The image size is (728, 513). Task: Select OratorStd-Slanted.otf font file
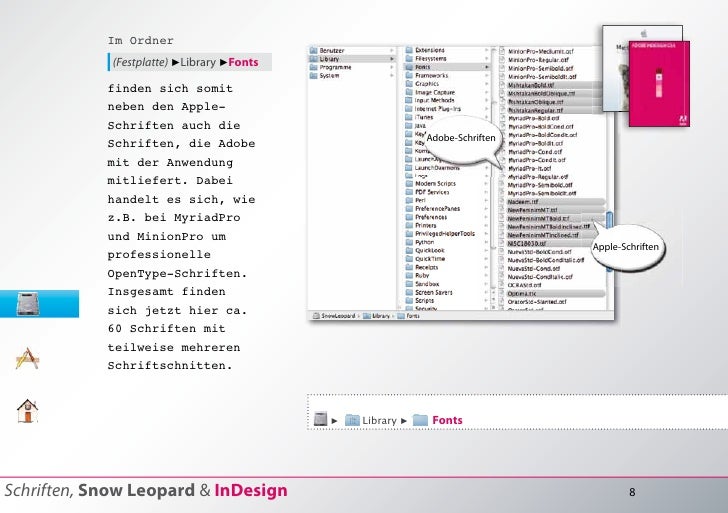537,302
